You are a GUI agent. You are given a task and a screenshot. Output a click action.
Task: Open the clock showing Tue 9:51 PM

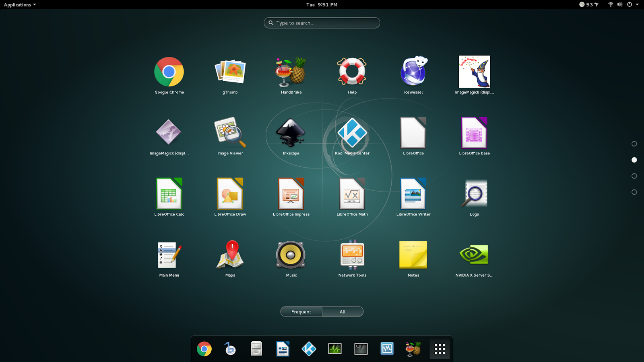pos(322,5)
